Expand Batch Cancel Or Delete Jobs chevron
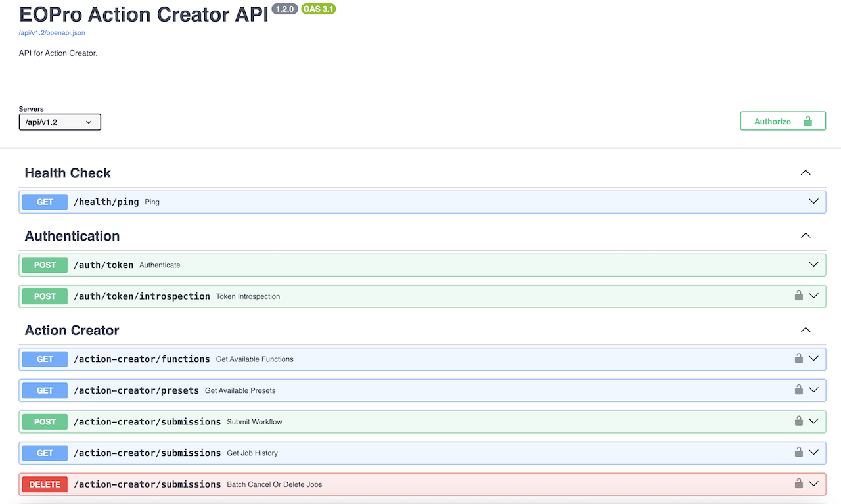Viewport: 841px width, 504px height. click(813, 484)
